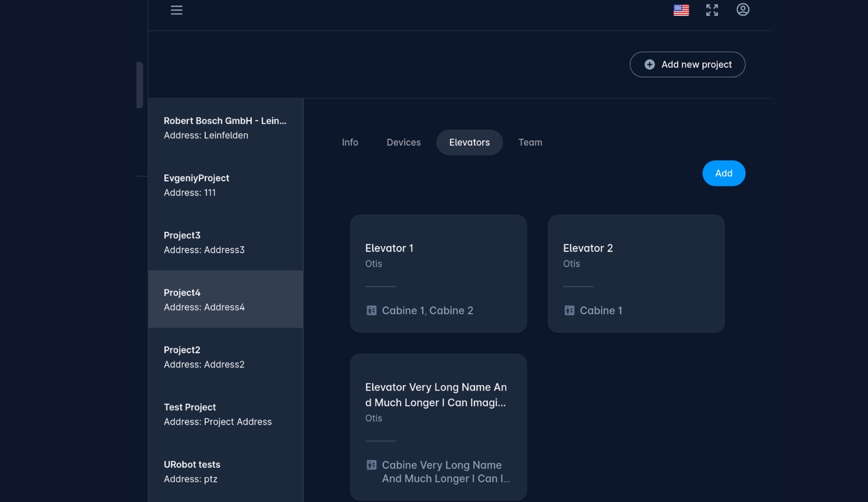Click the Add button for elevators
This screenshot has height=502, width=868.
click(x=724, y=173)
